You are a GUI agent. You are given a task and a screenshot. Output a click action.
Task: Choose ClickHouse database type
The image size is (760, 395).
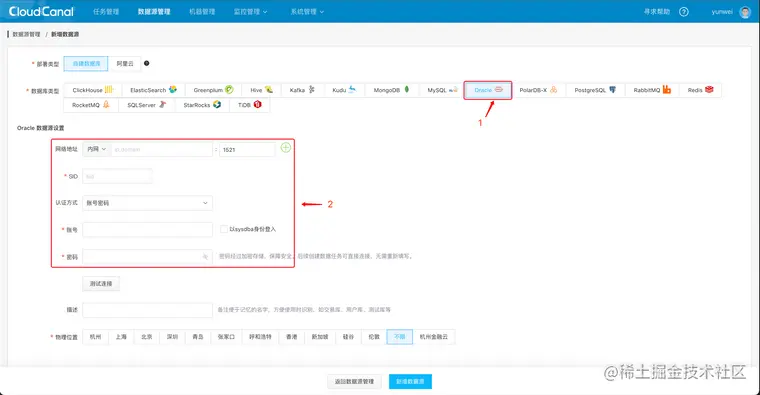click(93, 90)
